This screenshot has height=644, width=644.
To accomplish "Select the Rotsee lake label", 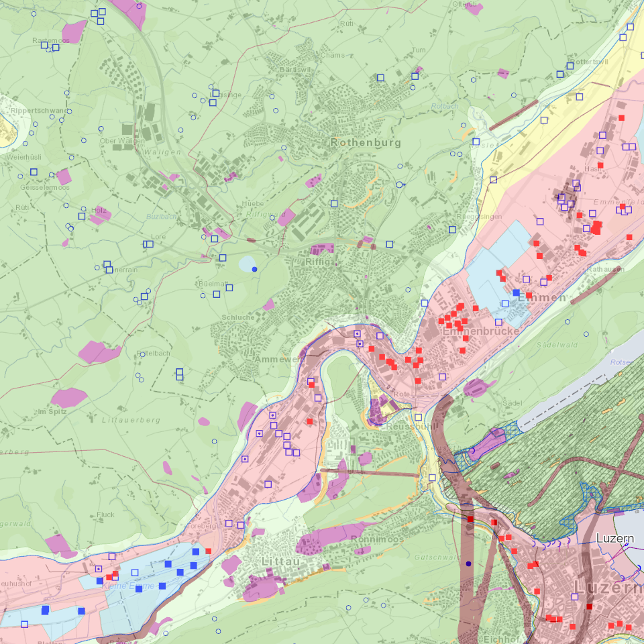I will click(623, 362).
